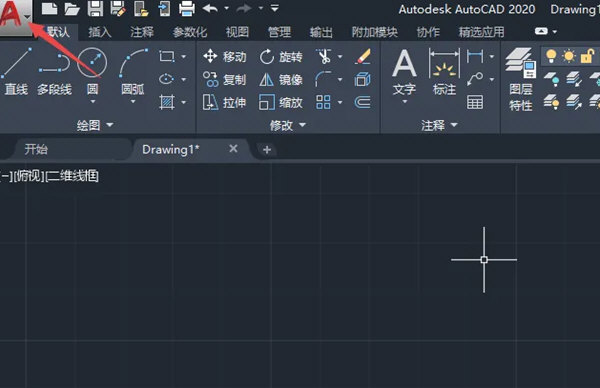Undo the last action
Screen dimensions: 600x388
pos(210,8)
